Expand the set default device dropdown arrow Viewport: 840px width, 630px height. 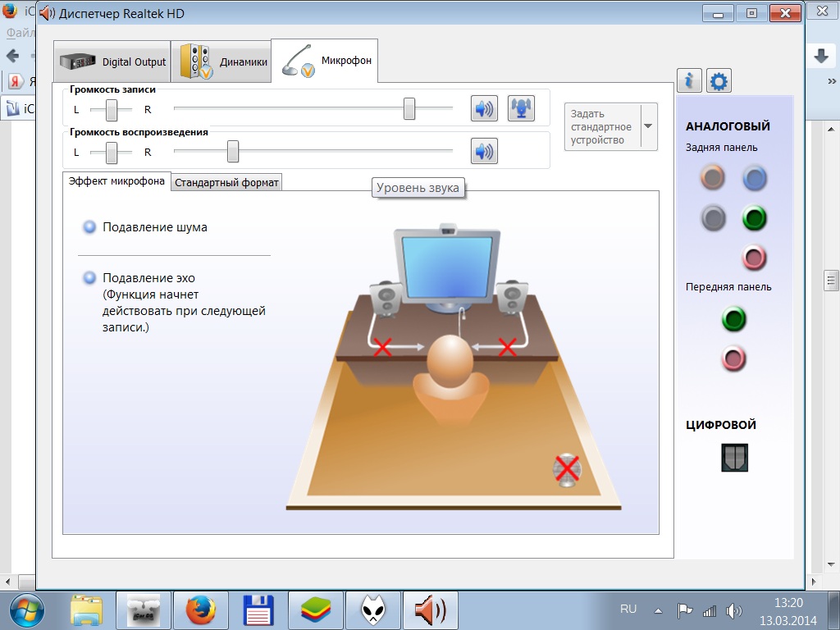[648, 126]
